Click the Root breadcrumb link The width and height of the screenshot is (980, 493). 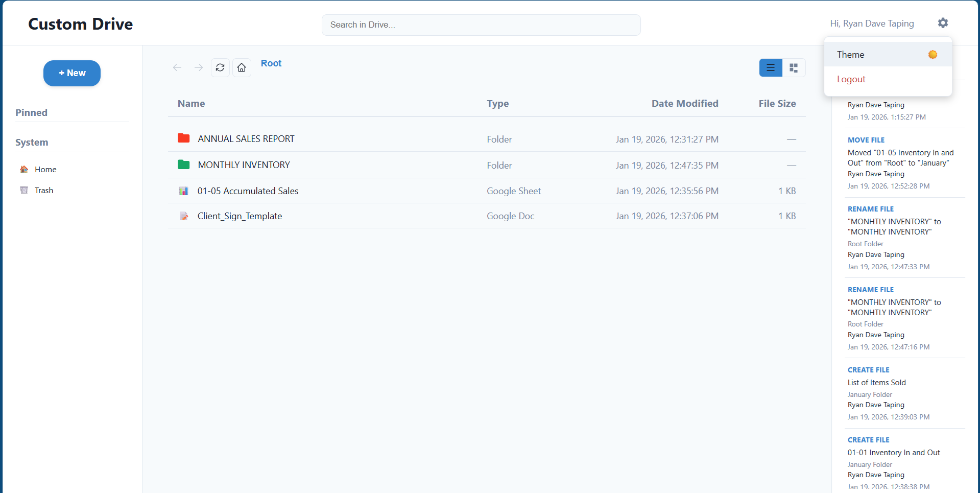pyautogui.click(x=271, y=63)
